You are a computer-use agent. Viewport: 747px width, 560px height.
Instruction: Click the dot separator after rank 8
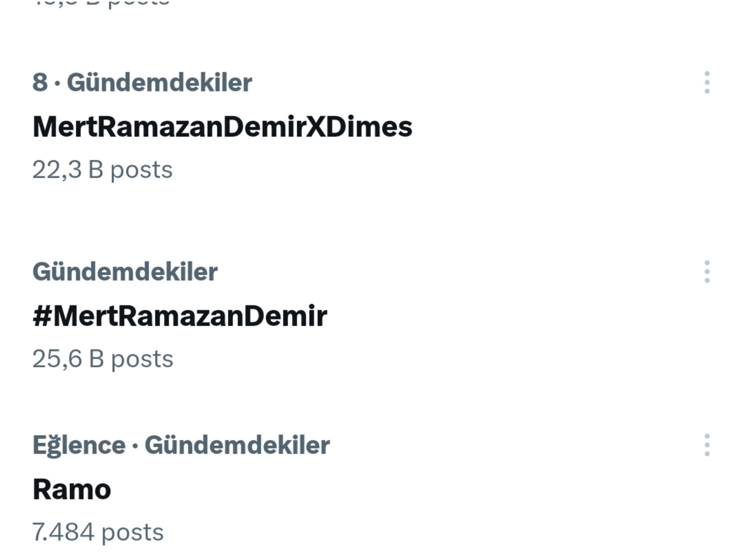[x=57, y=83]
